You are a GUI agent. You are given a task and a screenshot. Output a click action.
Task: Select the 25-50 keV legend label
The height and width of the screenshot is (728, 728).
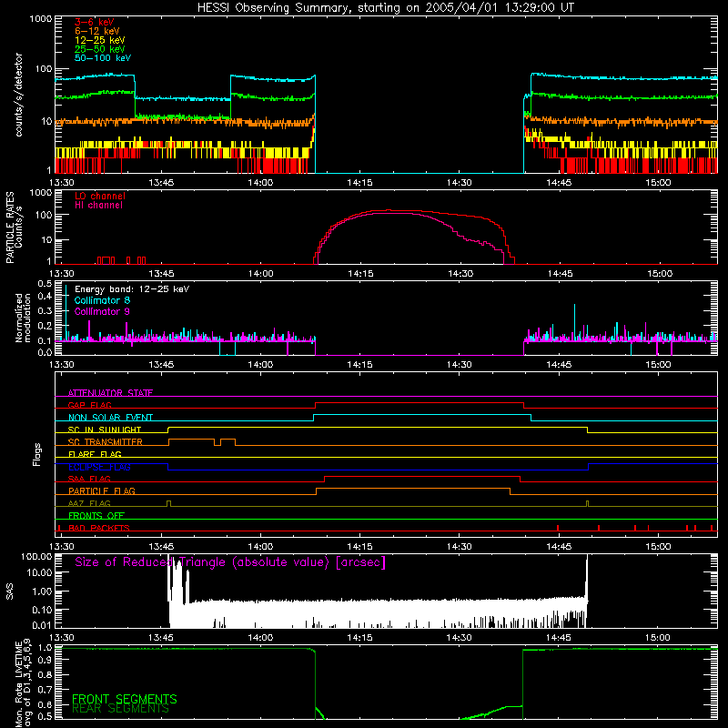point(99,49)
